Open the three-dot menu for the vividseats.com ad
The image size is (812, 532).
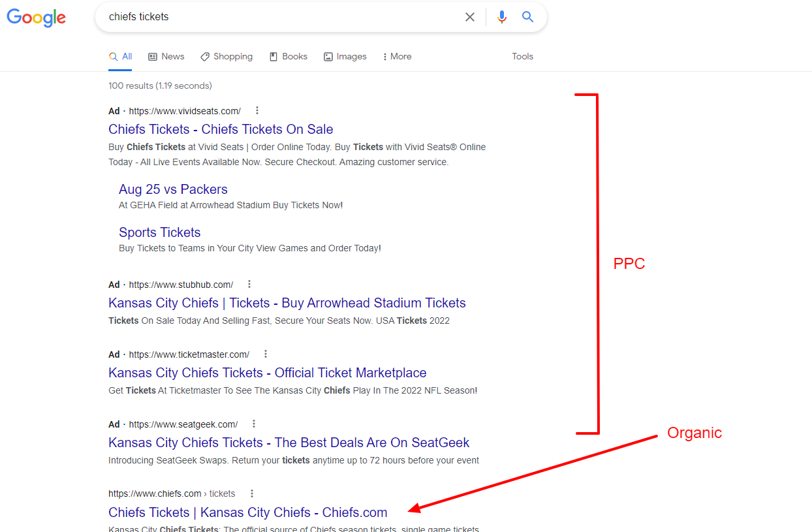pyautogui.click(x=257, y=110)
